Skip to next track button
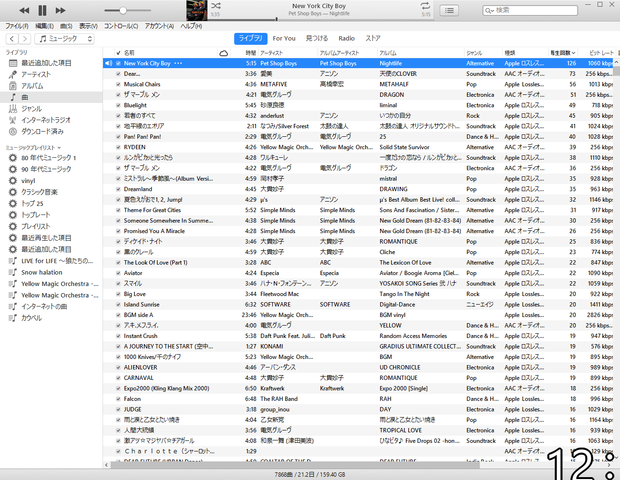 coord(60,10)
